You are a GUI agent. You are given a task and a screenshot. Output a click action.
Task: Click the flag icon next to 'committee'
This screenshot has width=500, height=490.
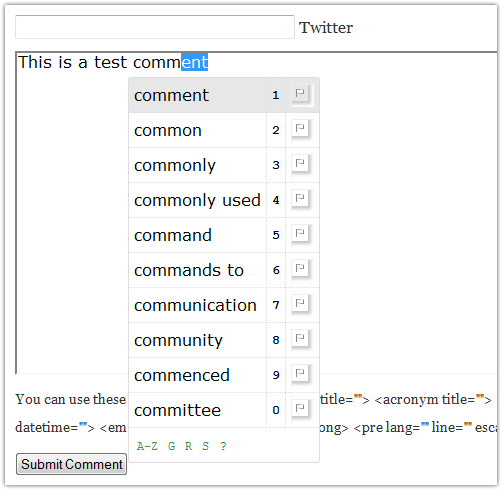(300, 409)
